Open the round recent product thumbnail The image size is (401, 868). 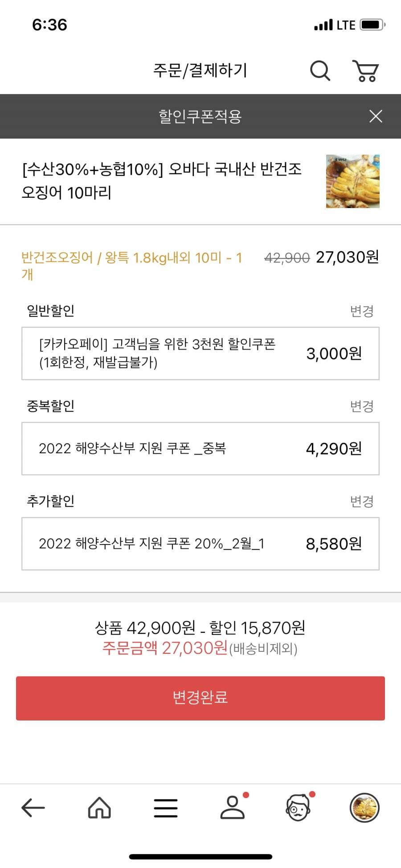364,807
